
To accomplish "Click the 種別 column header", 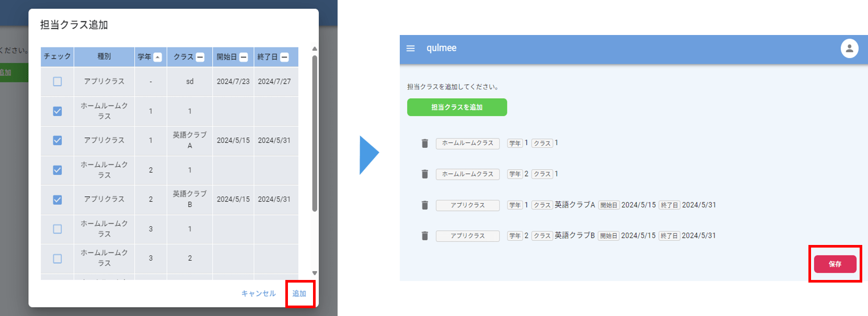I will [x=104, y=56].
